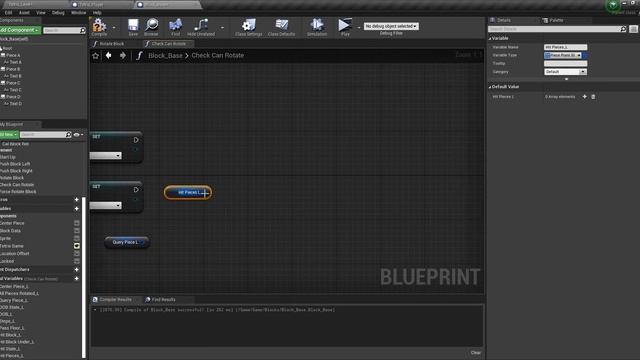Viewport: 640px width, 360px height.
Task: Open the Variable Type dropdown
Action: pos(563,55)
